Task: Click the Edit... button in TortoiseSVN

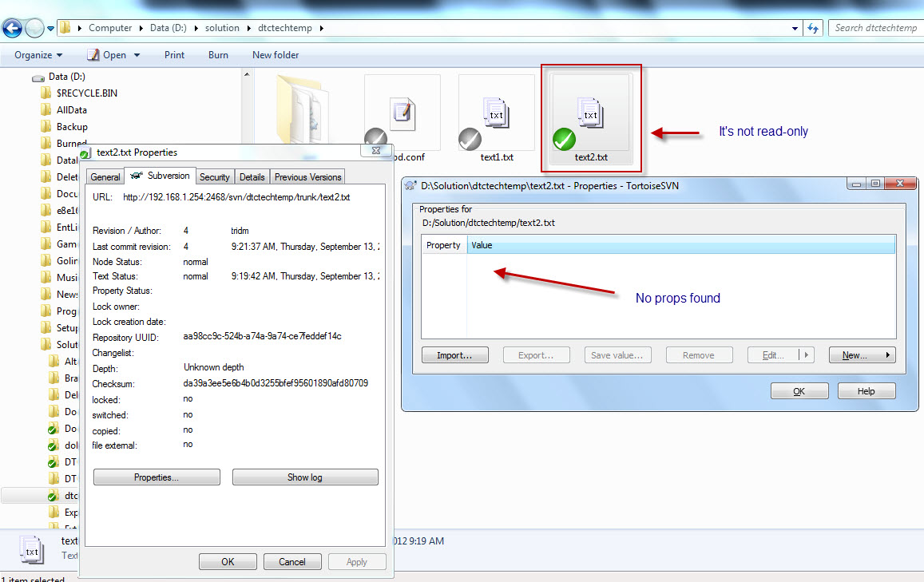Action: pos(773,355)
